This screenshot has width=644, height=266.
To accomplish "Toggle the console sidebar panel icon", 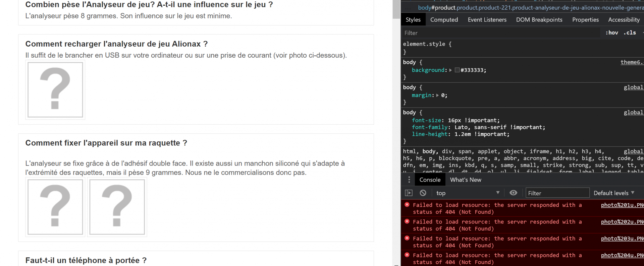I will 409,193.
